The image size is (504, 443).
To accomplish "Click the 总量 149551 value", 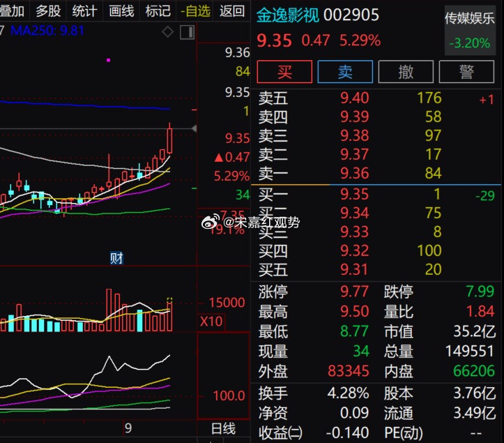I will pos(470,351).
